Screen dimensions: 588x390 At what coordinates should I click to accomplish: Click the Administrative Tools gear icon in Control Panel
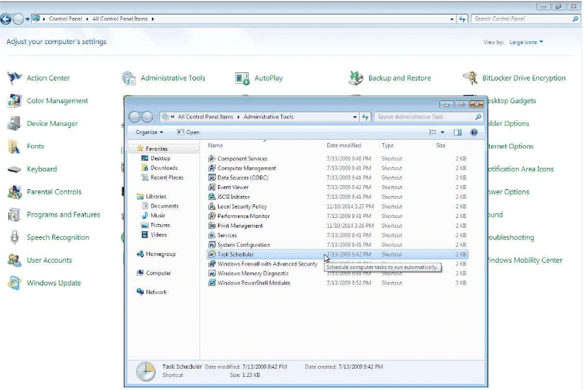(129, 78)
